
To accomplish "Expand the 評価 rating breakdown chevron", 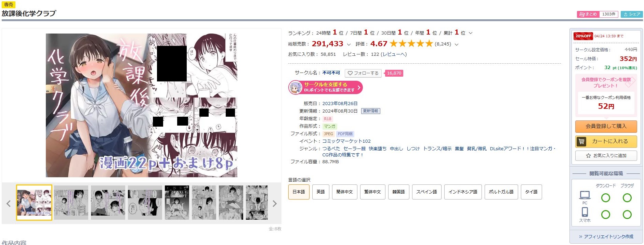I will pos(456,44).
